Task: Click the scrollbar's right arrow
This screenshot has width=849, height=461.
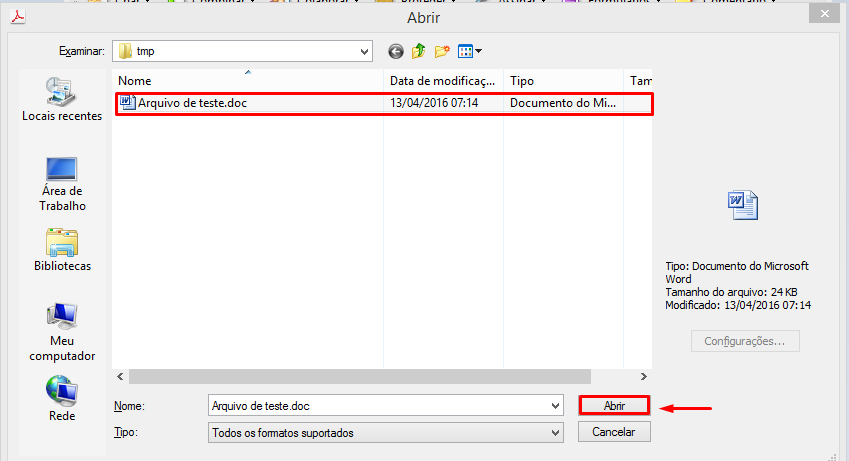Action: [x=645, y=377]
